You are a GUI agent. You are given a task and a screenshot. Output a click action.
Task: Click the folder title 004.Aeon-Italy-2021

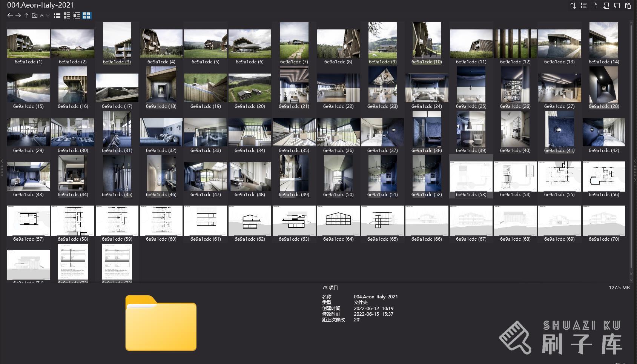[41, 5]
